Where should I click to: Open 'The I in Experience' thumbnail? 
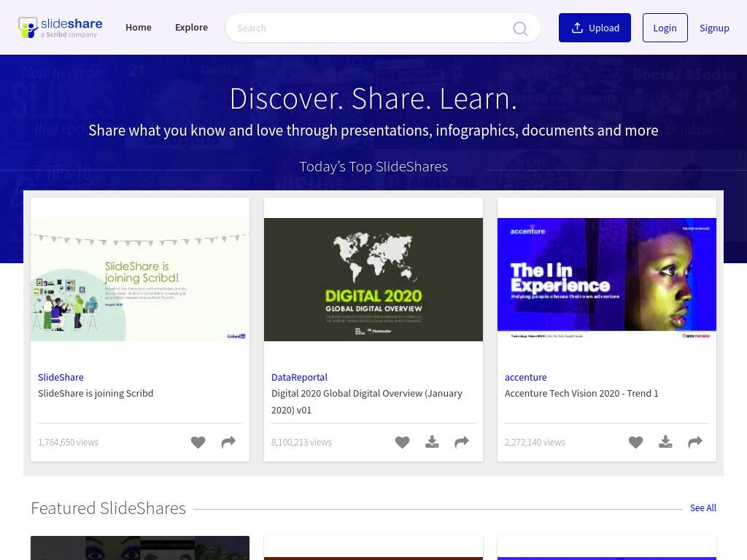pyautogui.click(x=607, y=279)
